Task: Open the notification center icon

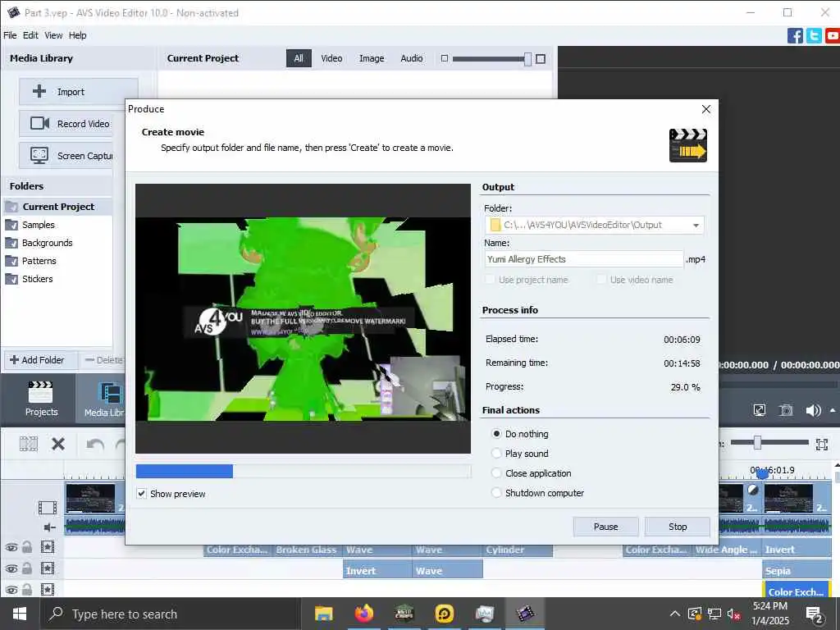Action: pyautogui.click(x=815, y=614)
